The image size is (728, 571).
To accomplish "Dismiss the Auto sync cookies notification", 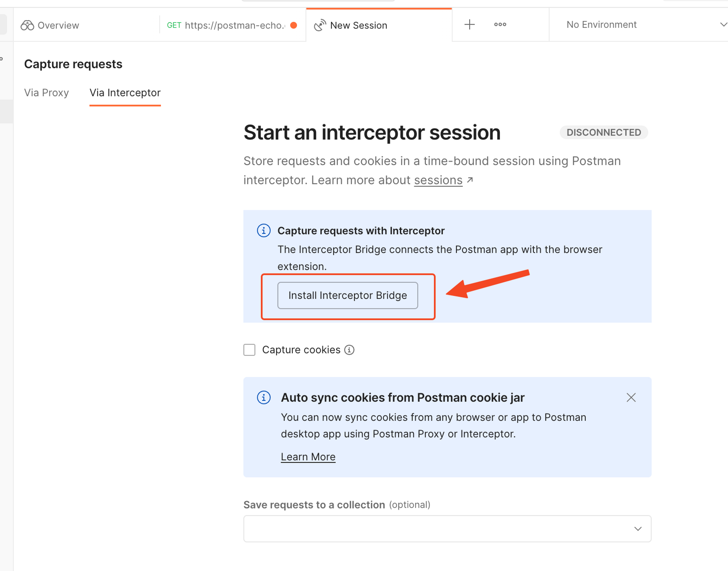I will click(x=631, y=398).
